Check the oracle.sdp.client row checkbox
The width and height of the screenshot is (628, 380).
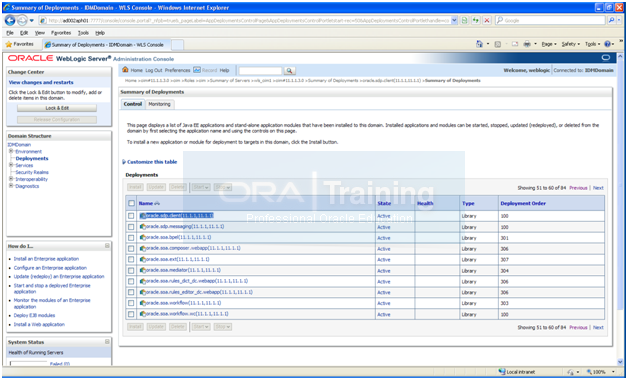pos(131,216)
